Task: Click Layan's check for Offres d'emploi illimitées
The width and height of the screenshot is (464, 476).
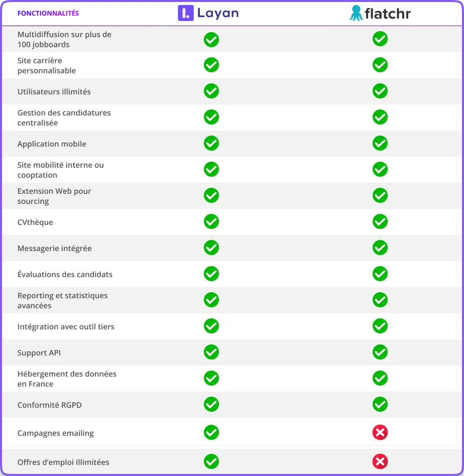Action: pos(211,461)
